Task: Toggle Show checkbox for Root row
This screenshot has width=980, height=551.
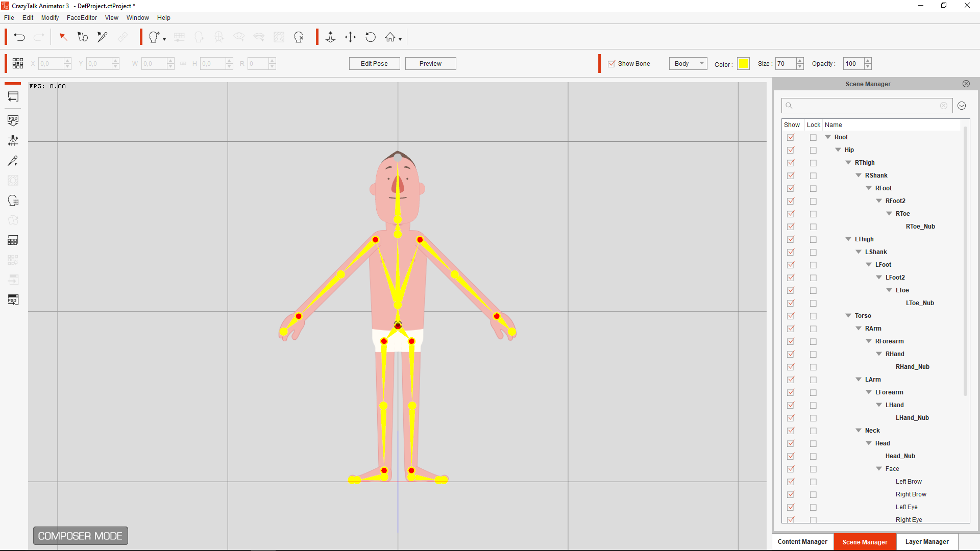Action: pyautogui.click(x=791, y=137)
